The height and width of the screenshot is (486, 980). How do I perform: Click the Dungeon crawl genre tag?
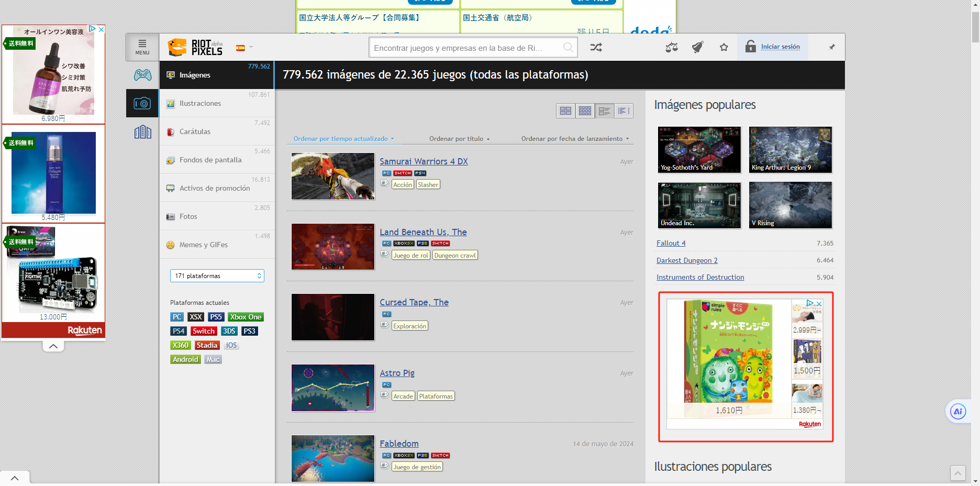[x=455, y=255]
